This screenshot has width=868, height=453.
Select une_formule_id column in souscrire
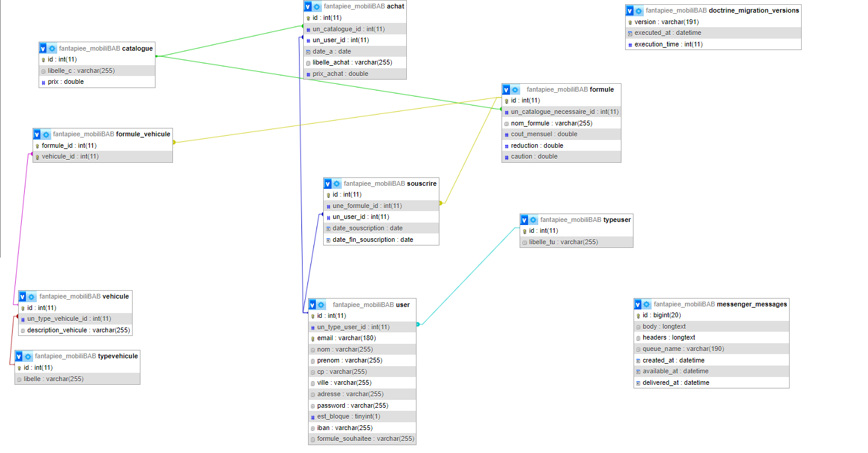click(381, 206)
